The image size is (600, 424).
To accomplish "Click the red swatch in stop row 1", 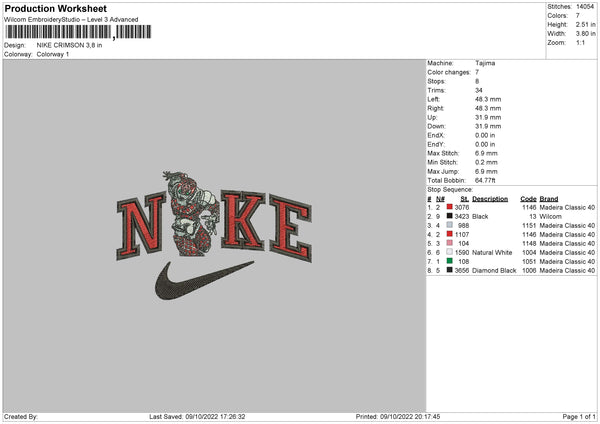I will tap(450, 207).
